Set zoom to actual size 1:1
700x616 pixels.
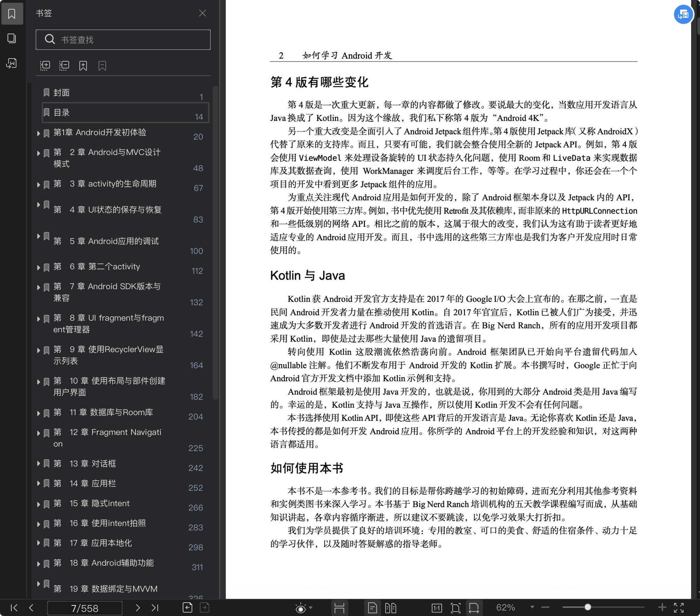click(x=437, y=608)
